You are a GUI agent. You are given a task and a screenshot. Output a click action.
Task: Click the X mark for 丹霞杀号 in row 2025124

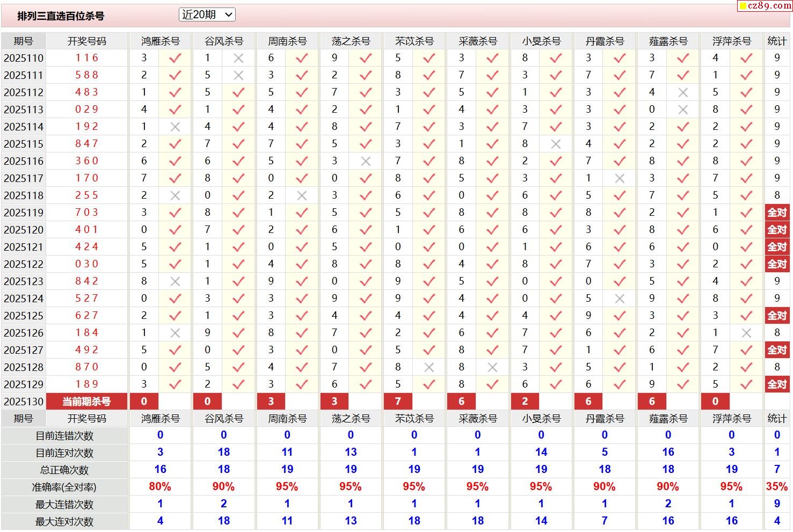point(620,298)
